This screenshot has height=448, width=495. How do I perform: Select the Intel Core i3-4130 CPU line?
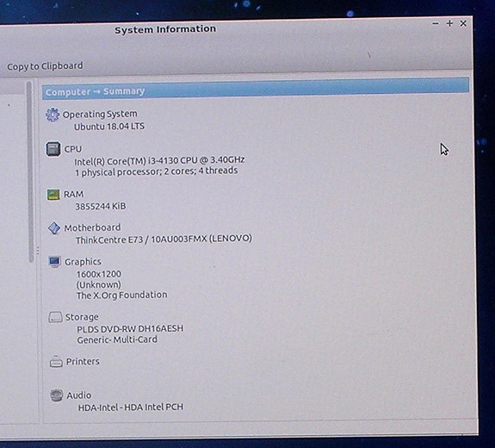159,160
